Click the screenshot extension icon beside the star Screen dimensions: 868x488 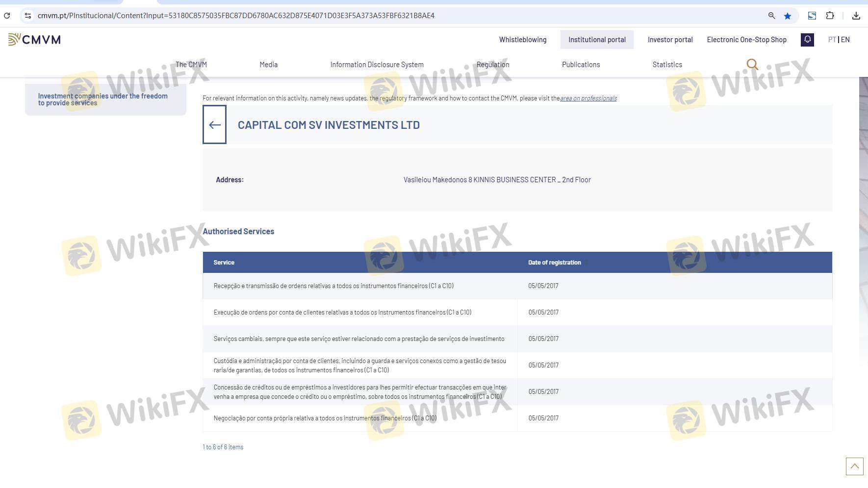[x=812, y=16]
